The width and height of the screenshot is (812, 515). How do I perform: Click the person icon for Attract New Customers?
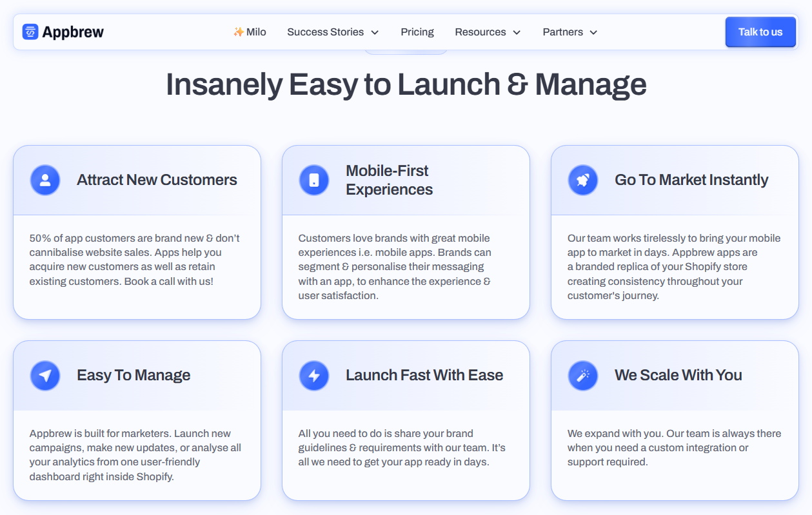(45, 180)
